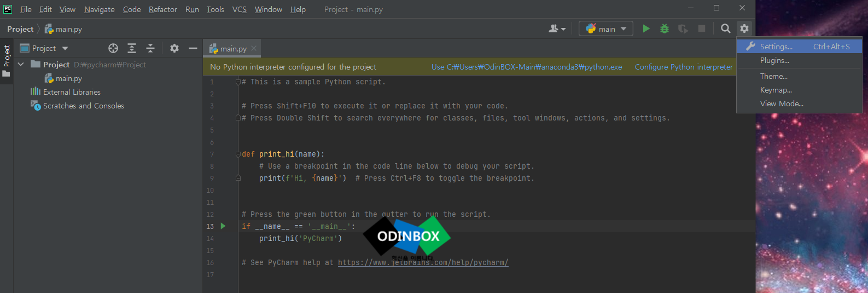Click main.py breadcrumb in navigation bar

[63, 29]
